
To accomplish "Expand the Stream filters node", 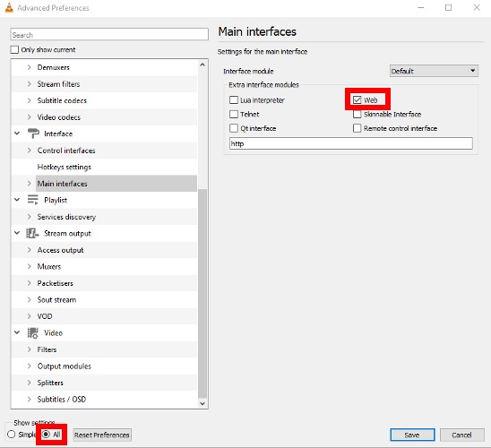I will point(30,84).
